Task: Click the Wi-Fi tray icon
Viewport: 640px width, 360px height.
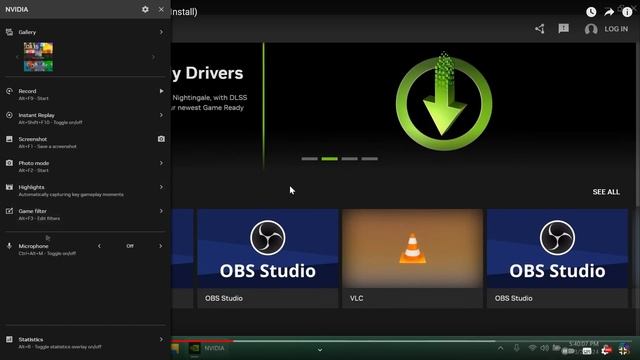Action: pos(532,348)
